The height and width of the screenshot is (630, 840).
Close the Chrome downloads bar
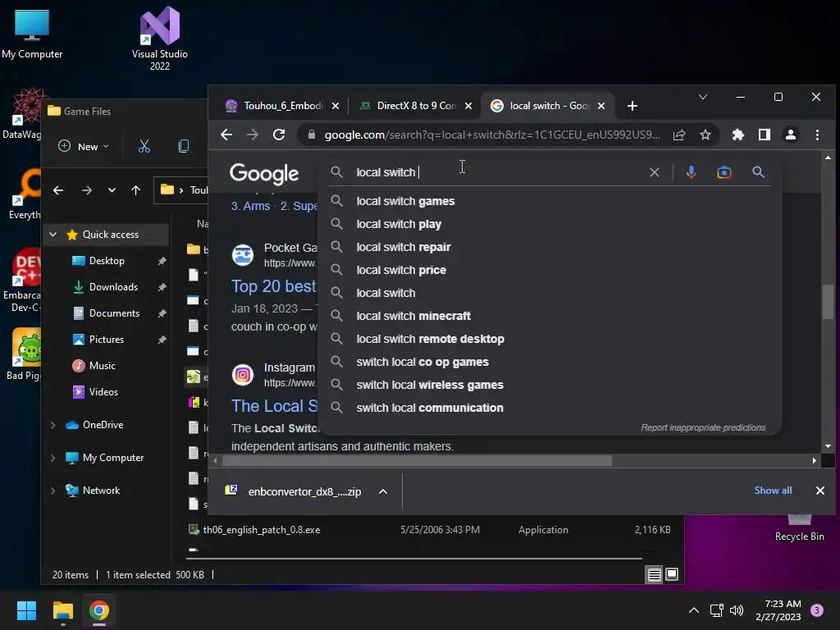[x=819, y=491]
